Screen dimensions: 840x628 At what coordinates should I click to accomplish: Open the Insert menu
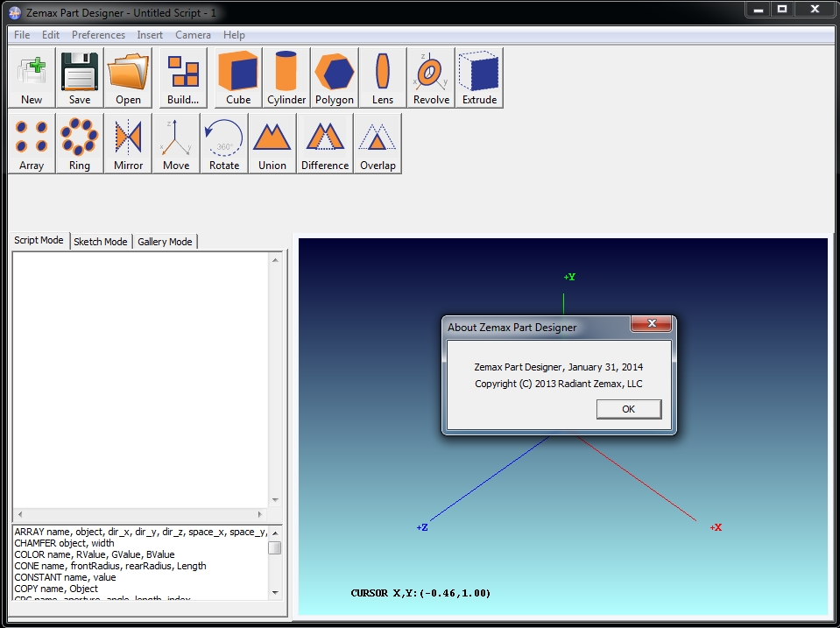tap(150, 35)
